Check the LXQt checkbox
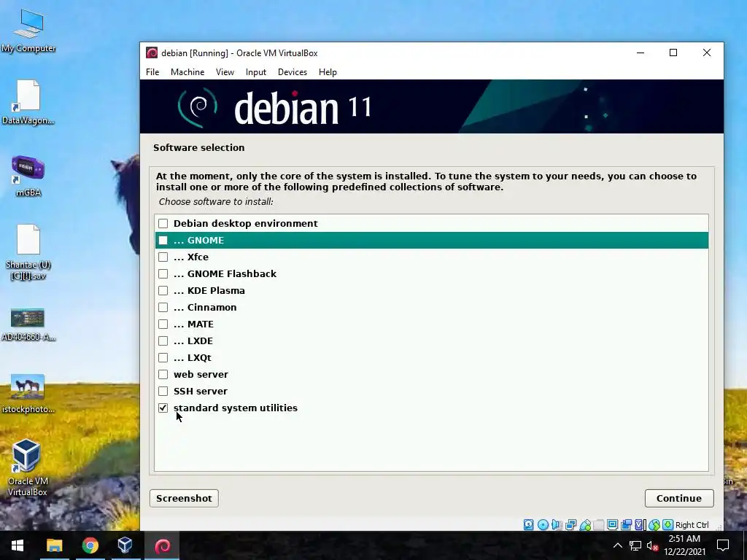The height and width of the screenshot is (560, 747). 163,357
